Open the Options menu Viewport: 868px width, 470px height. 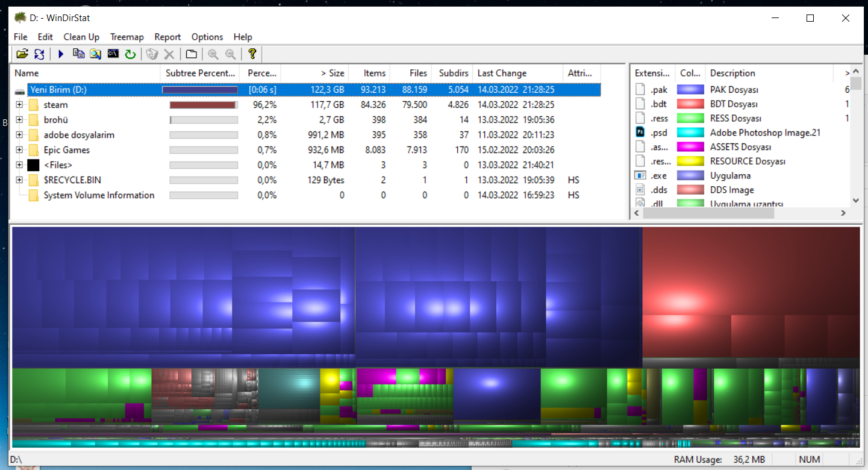click(x=207, y=37)
